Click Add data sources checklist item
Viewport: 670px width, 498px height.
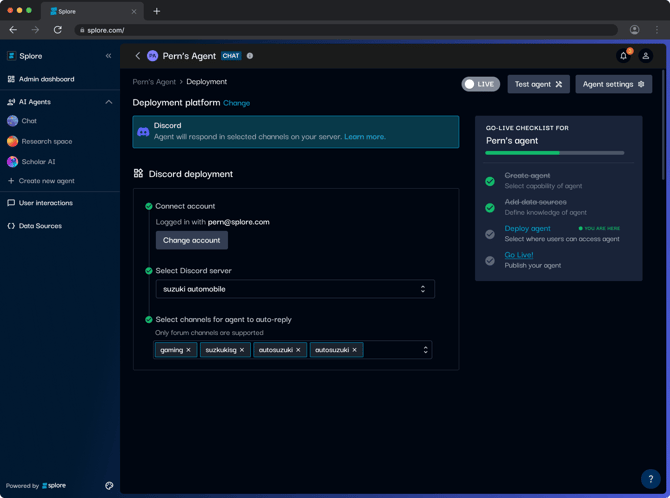click(x=535, y=202)
